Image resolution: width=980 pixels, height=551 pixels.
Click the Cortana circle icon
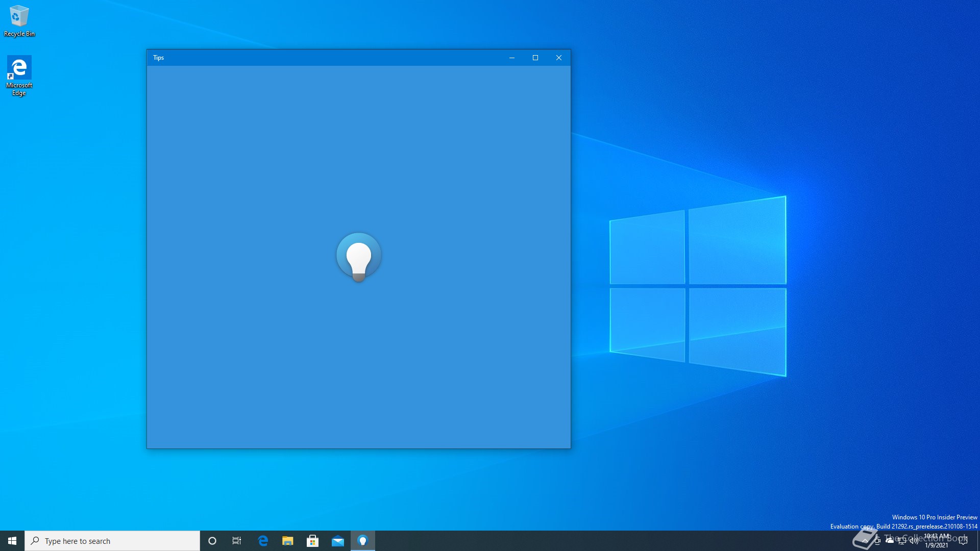coord(212,541)
